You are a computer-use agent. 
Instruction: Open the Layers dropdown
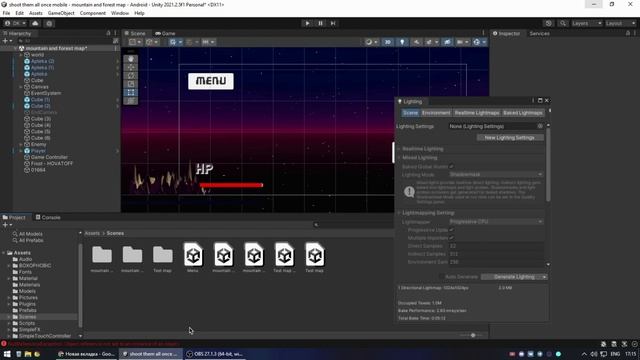(586, 23)
